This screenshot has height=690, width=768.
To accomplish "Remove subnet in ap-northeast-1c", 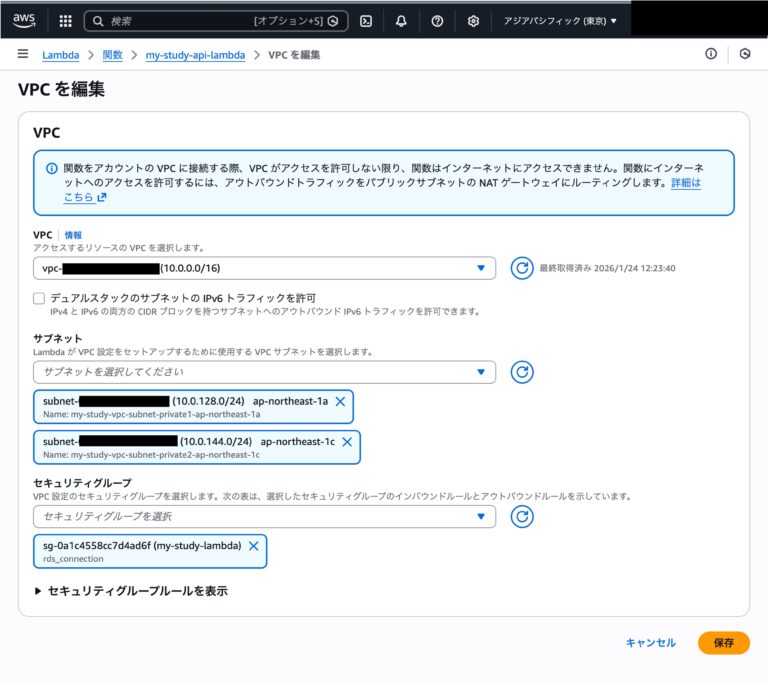I will tap(347, 441).
